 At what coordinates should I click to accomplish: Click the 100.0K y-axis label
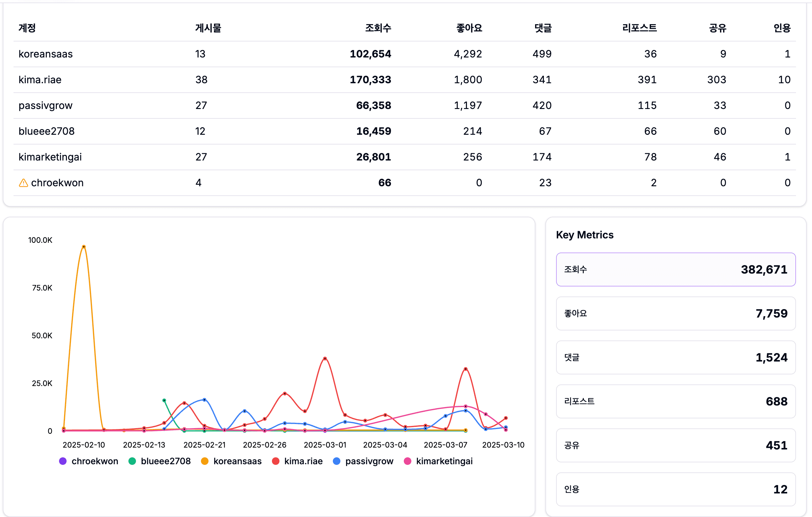[x=40, y=240]
